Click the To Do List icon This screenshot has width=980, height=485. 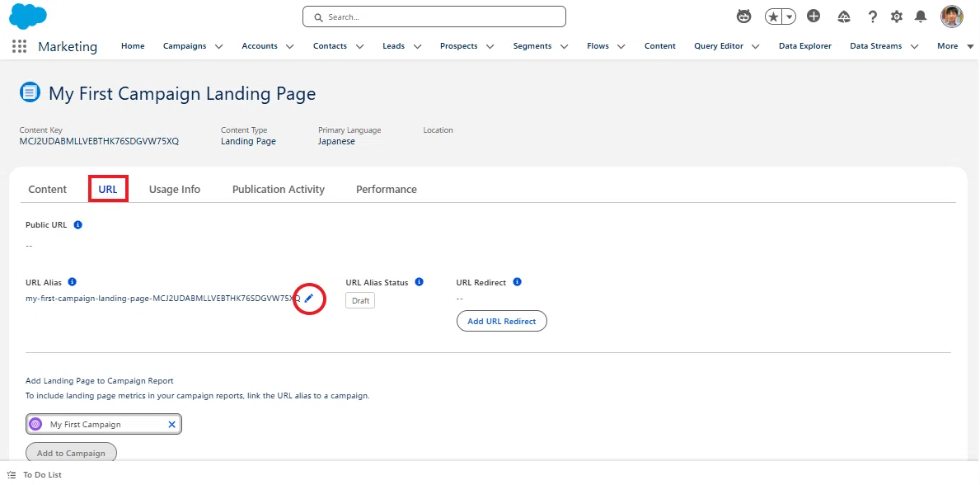(12, 475)
